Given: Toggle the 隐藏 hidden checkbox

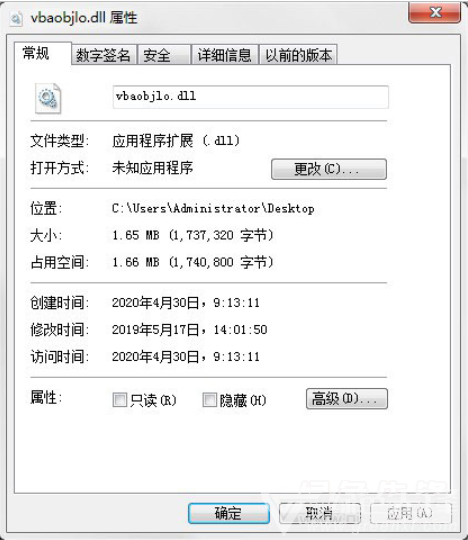Looking at the screenshot, I should point(209,400).
